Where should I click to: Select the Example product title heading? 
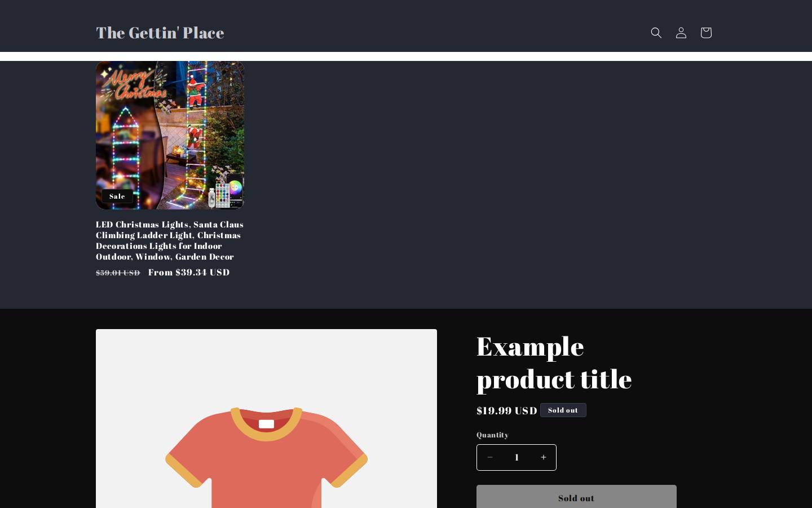554,362
